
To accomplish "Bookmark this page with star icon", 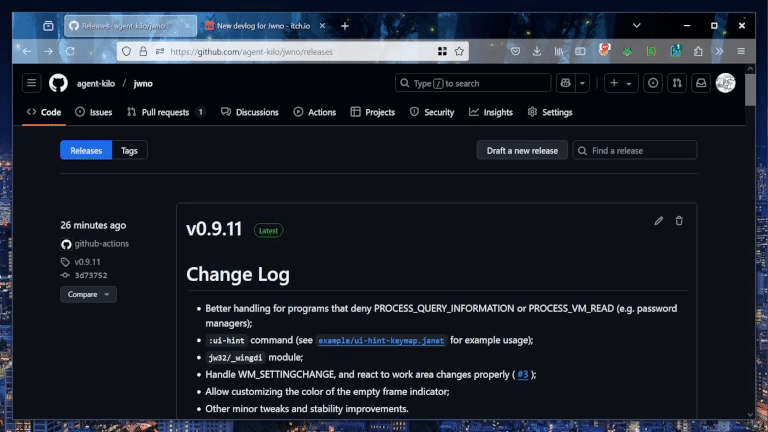I will click(x=459, y=51).
